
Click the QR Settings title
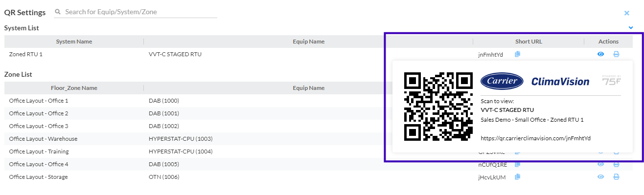(x=25, y=12)
